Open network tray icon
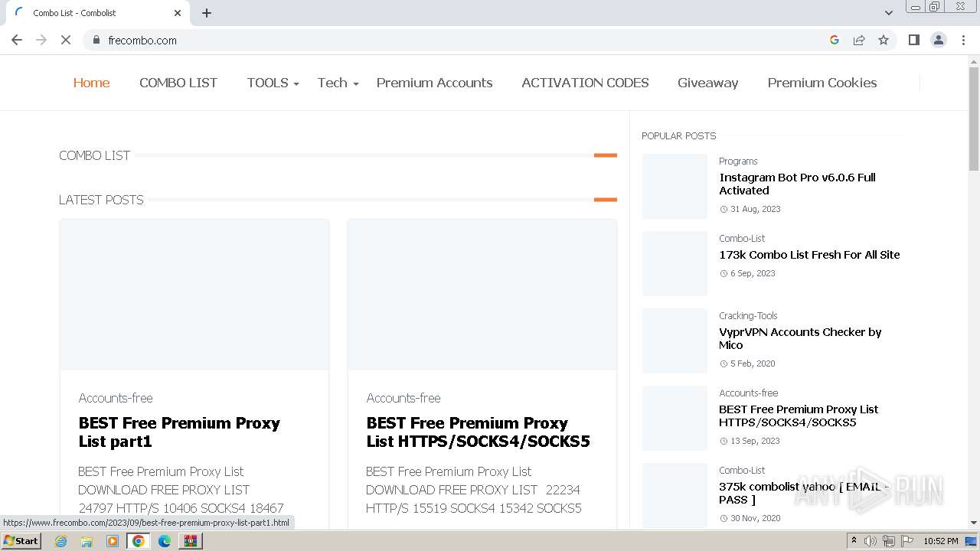The height and width of the screenshot is (551, 980). (x=889, y=541)
